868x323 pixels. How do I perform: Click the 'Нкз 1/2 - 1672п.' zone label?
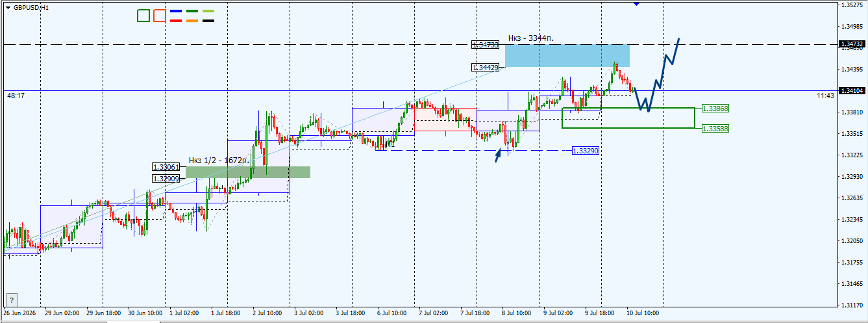(219, 160)
